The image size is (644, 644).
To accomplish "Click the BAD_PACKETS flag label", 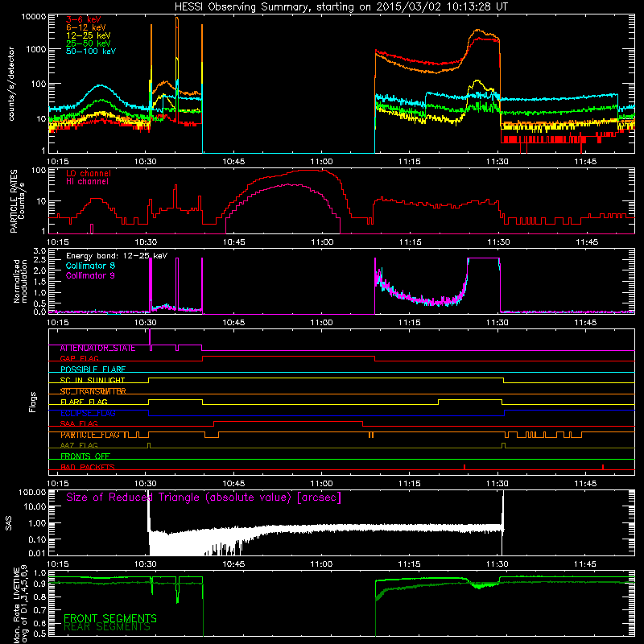I will 88,468.
